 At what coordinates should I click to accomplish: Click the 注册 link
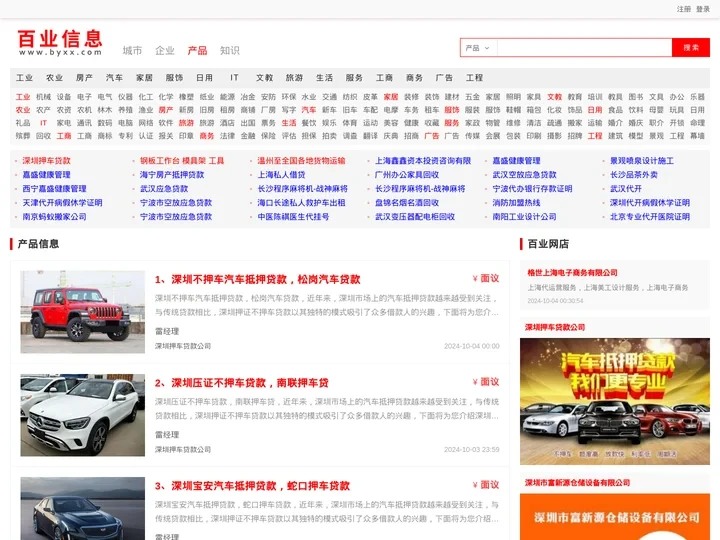pyautogui.click(x=683, y=9)
